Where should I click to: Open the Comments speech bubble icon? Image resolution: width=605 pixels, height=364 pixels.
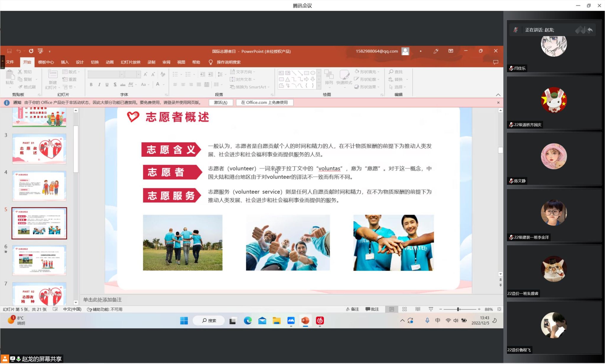point(495,62)
